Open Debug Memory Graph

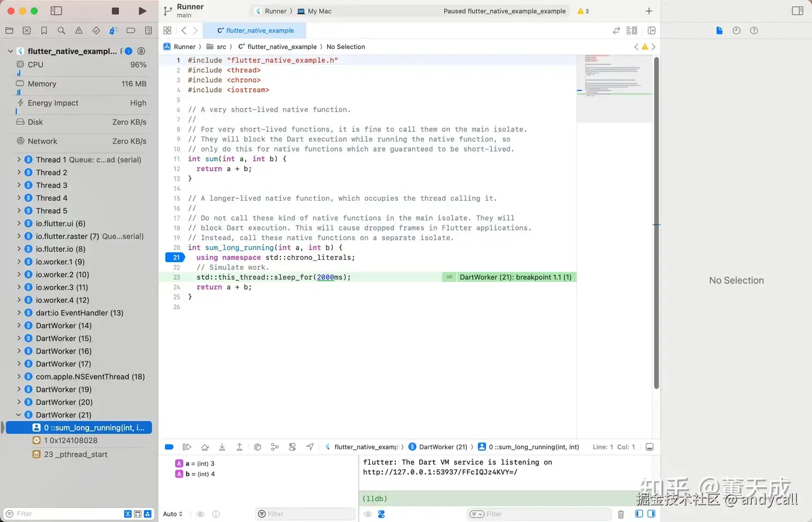tap(275, 447)
